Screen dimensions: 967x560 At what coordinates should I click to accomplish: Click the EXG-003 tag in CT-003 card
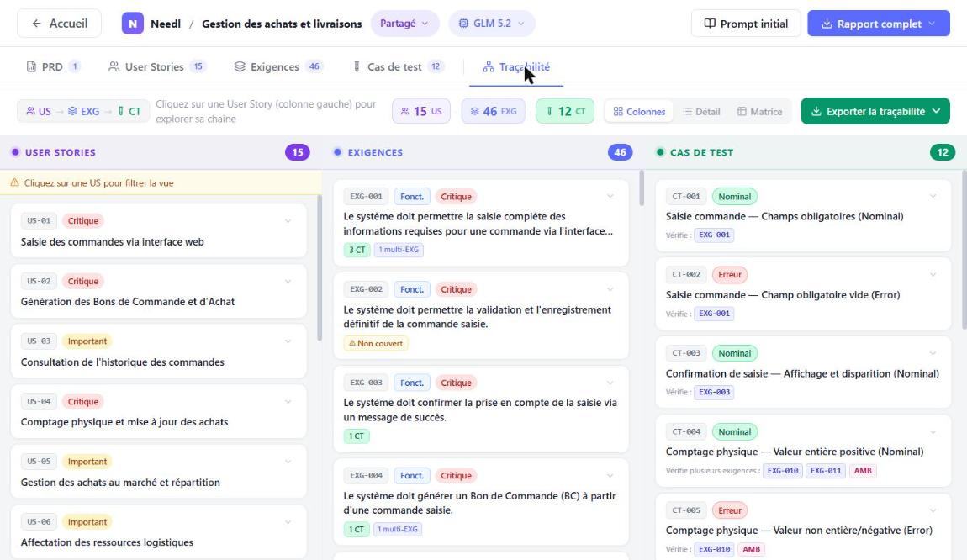click(x=714, y=392)
